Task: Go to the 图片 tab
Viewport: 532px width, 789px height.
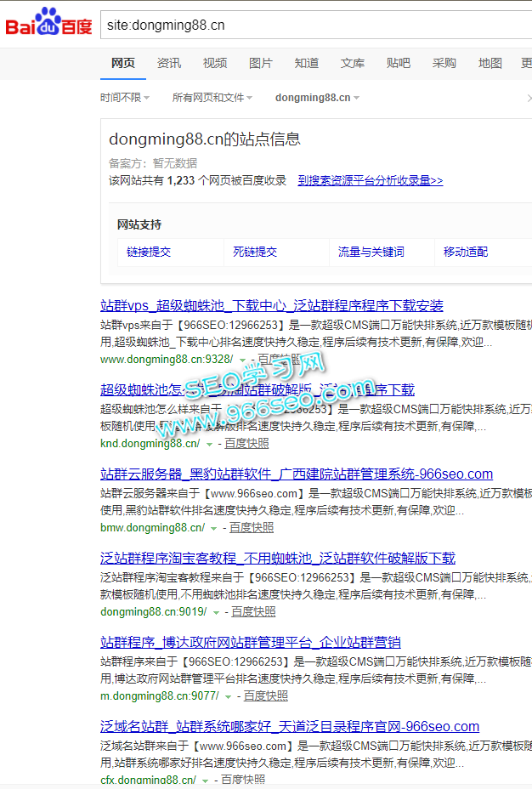Action: [260, 64]
